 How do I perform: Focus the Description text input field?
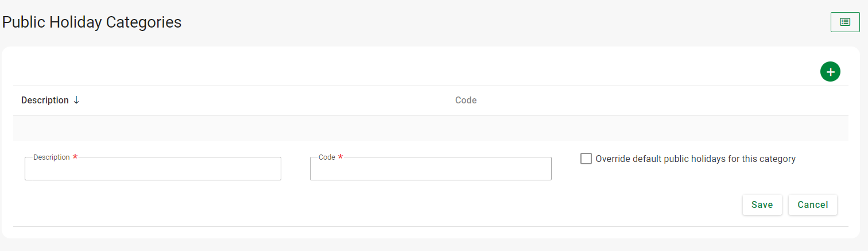click(153, 169)
